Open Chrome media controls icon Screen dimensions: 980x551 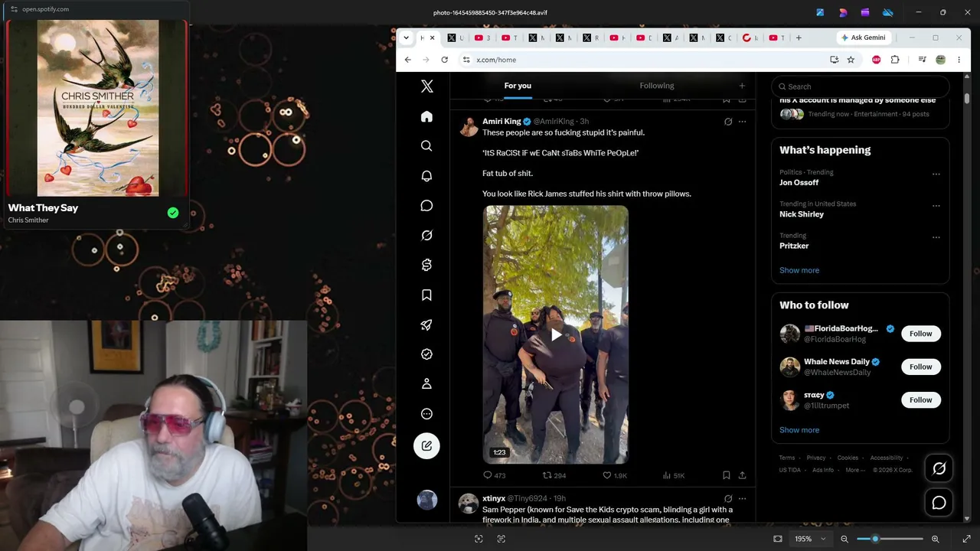pos(922,60)
